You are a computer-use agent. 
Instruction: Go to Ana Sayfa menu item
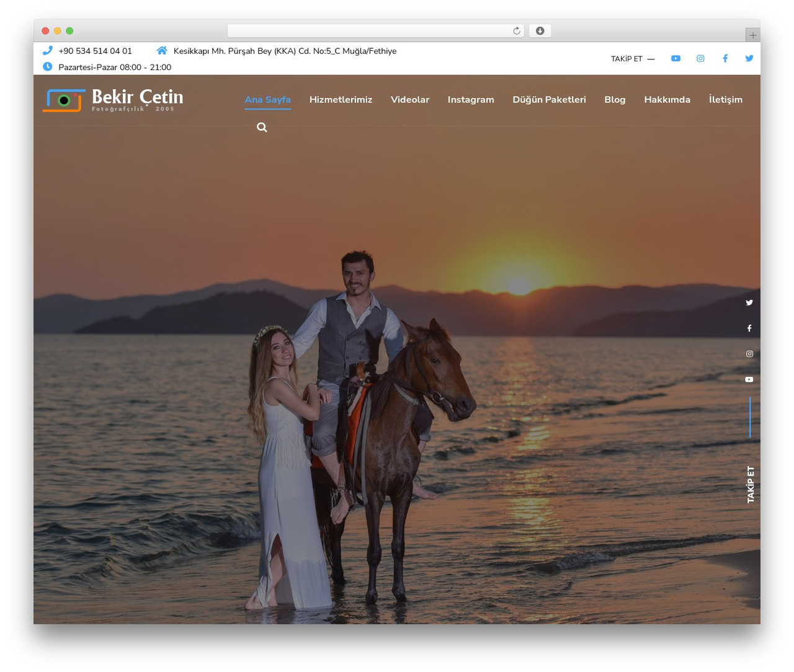point(267,99)
